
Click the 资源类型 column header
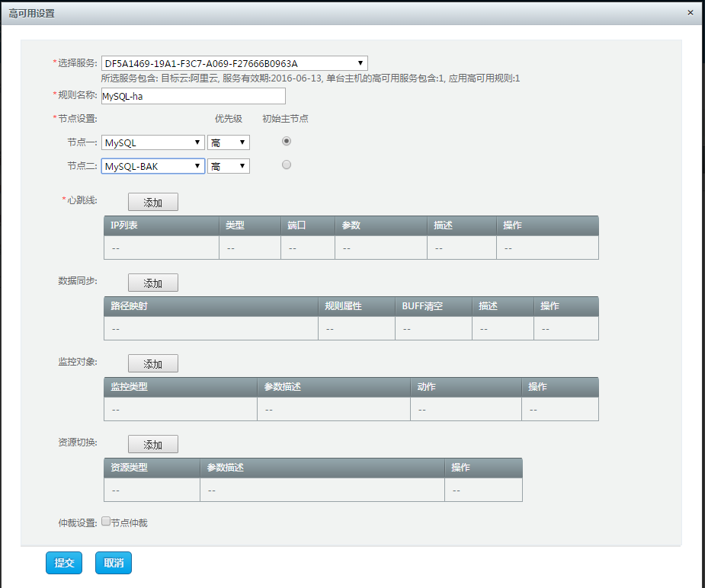pyautogui.click(x=152, y=468)
